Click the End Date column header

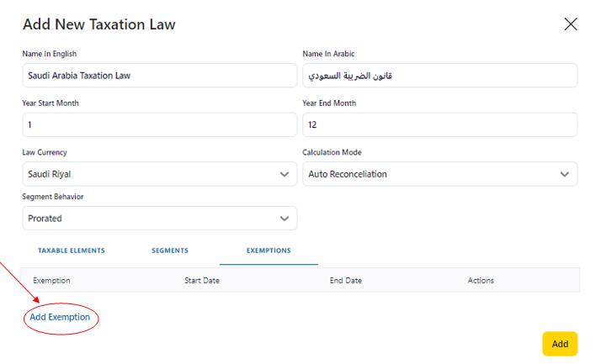[x=346, y=280]
